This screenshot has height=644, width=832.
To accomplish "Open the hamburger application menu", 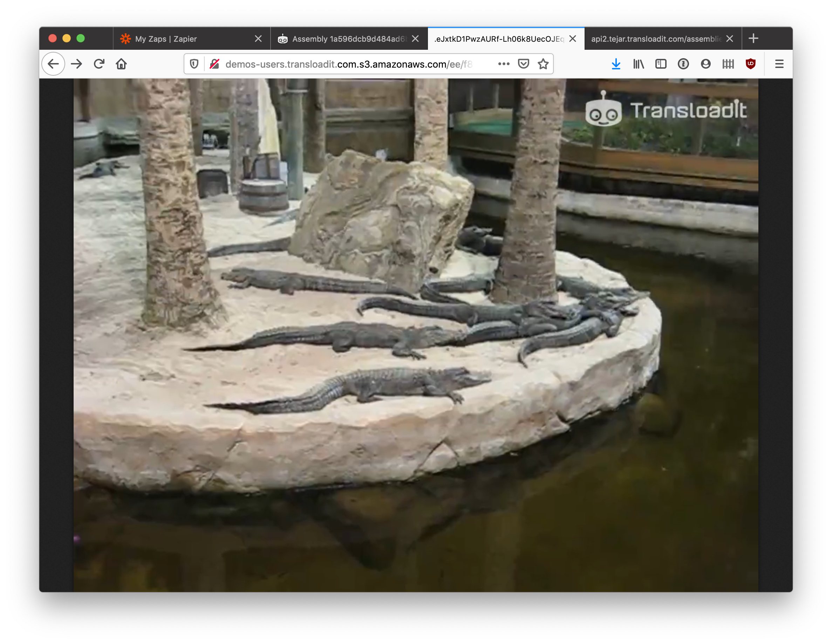I will point(779,64).
